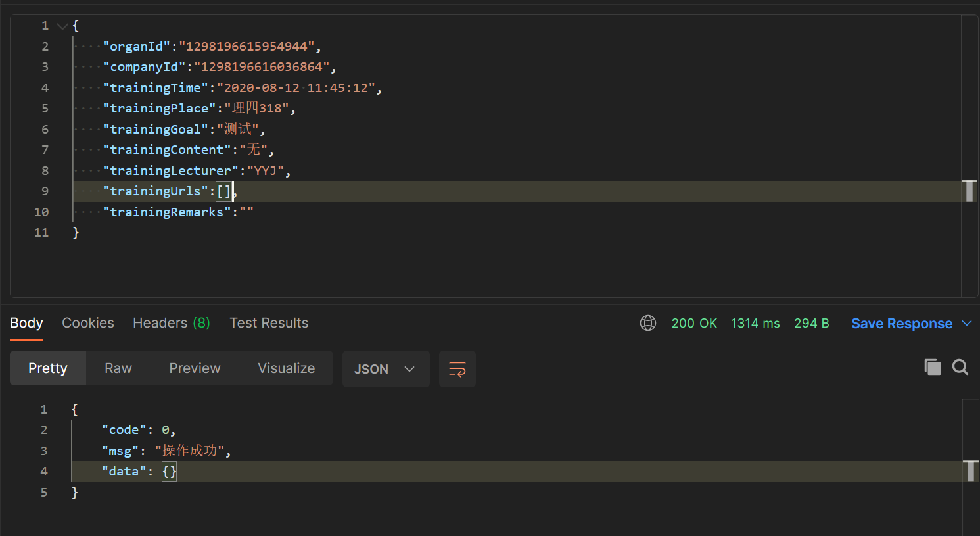This screenshot has width=980, height=536.
Task: Select the Raw view mode
Action: coord(118,368)
